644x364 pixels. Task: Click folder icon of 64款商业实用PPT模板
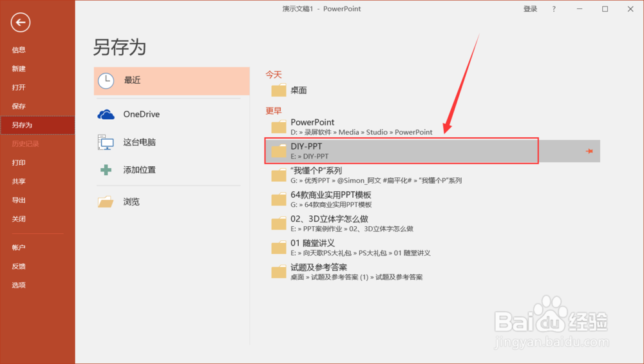(278, 199)
